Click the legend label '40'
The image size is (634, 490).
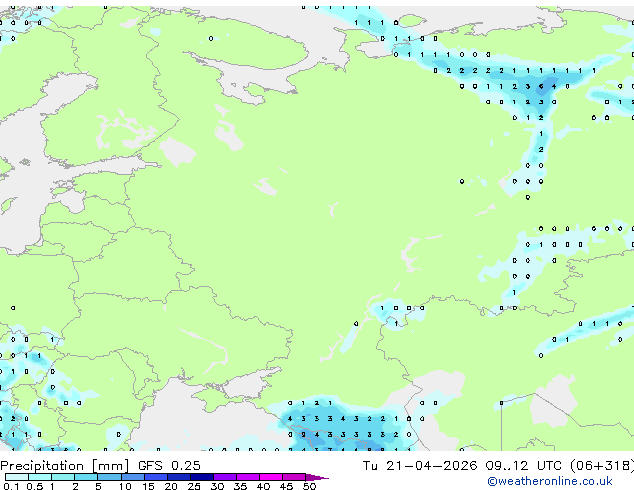coord(263,486)
